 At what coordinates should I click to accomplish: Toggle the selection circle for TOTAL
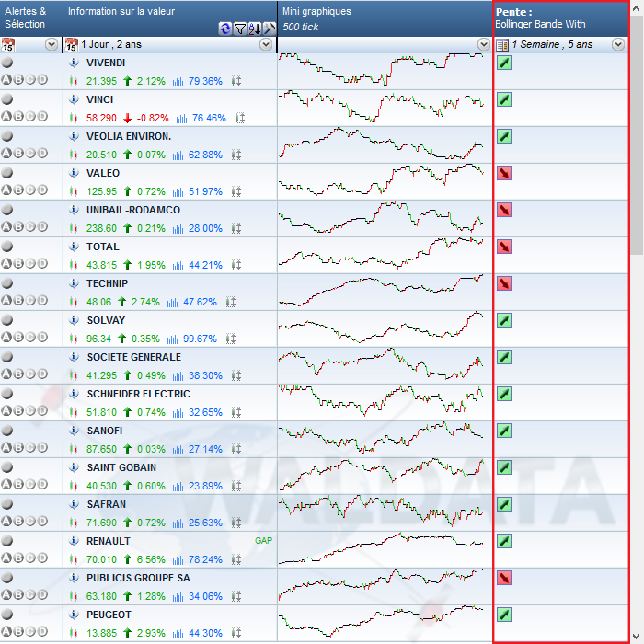(7, 247)
